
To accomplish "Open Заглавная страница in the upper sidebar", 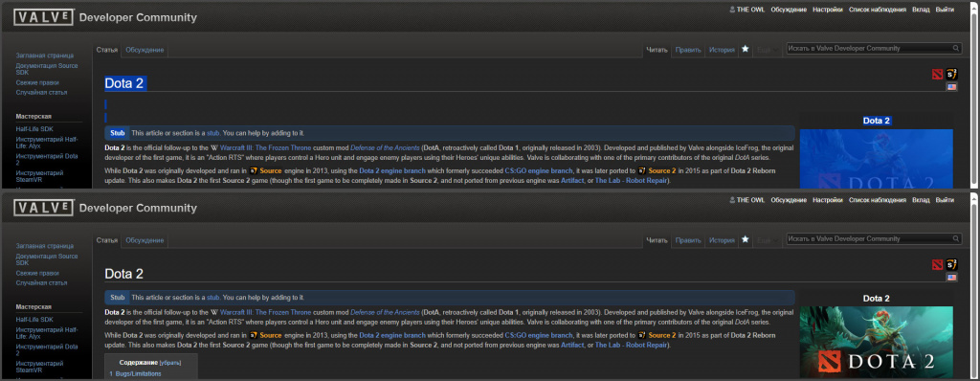I will tap(44, 56).
